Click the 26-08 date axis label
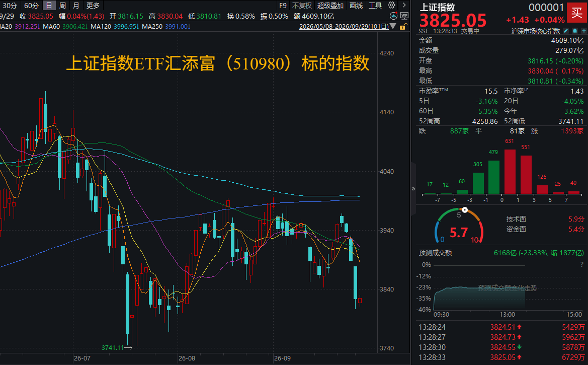This screenshot has width=588, height=365. (x=187, y=358)
